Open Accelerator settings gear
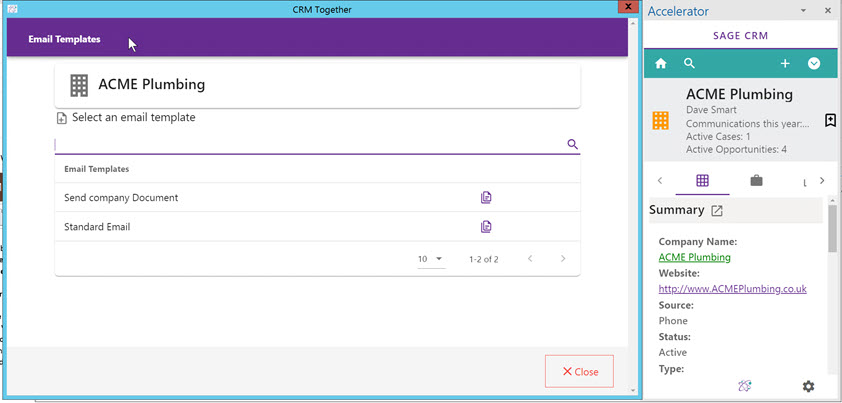This screenshot has width=842, height=403. pos(808,386)
